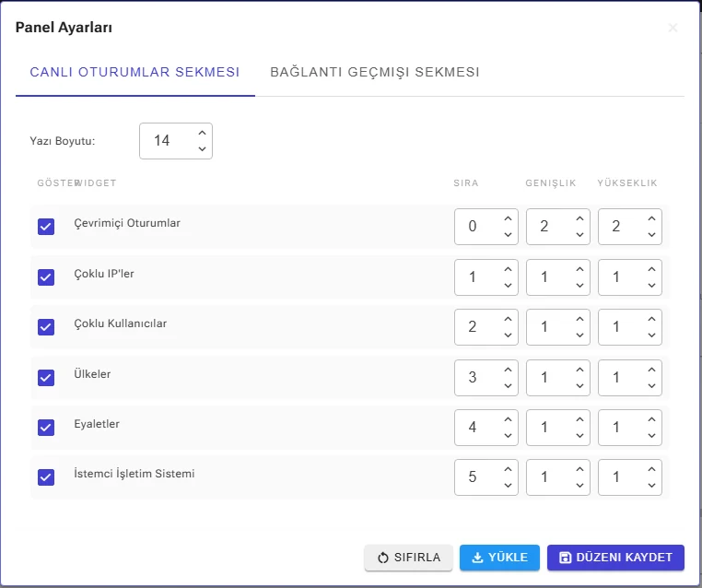Image resolution: width=702 pixels, height=588 pixels.
Task: Decrease Yükseklik for Çevrimiçi Oturumlar
Action: click(651, 234)
